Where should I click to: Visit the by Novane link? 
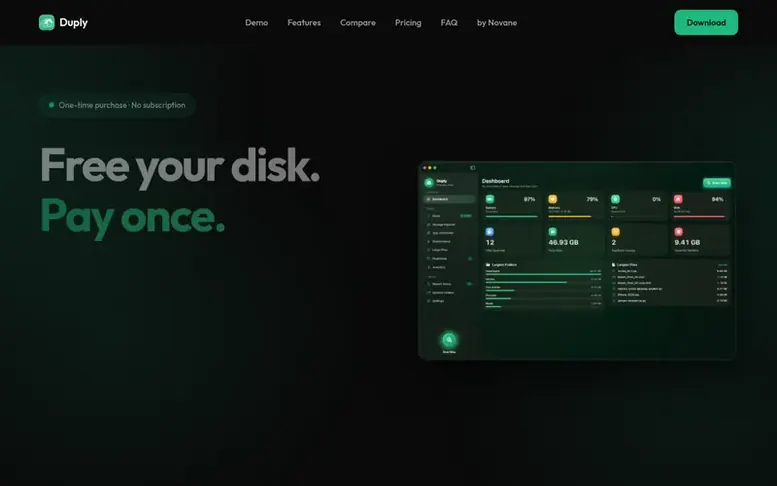click(497, 23)
